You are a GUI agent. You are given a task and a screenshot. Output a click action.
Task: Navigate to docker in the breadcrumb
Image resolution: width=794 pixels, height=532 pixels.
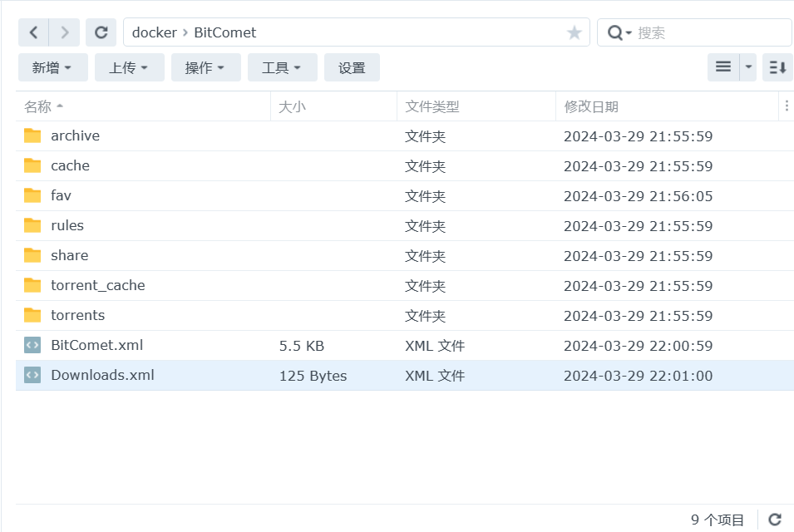pyautogui.click(x=155, y=32)
